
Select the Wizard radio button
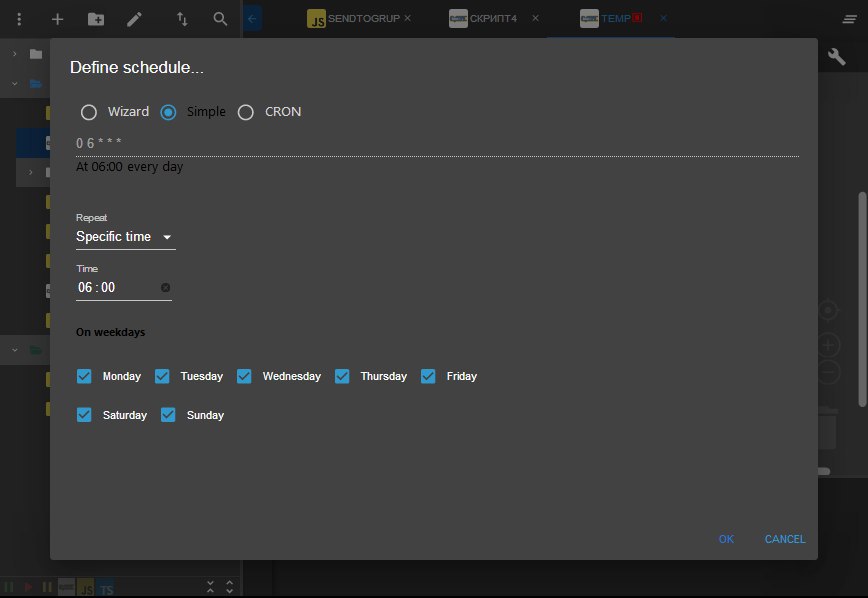point(89,112)
